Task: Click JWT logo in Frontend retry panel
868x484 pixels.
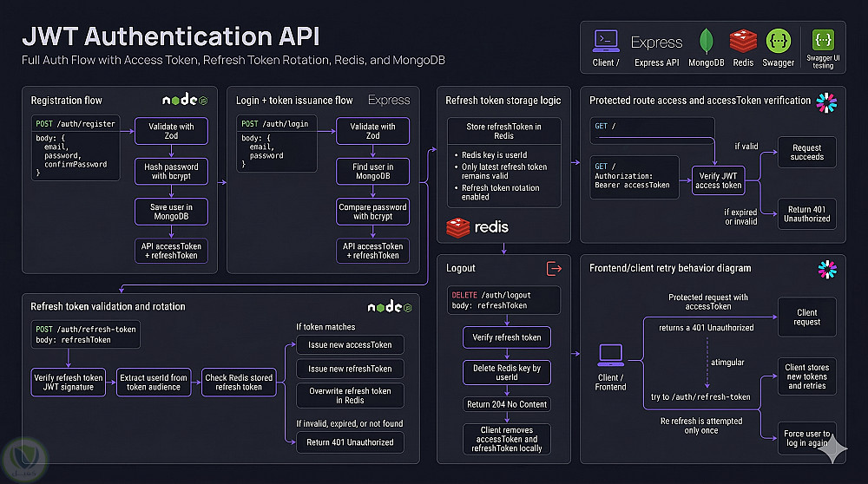Action: click(827, 270)
